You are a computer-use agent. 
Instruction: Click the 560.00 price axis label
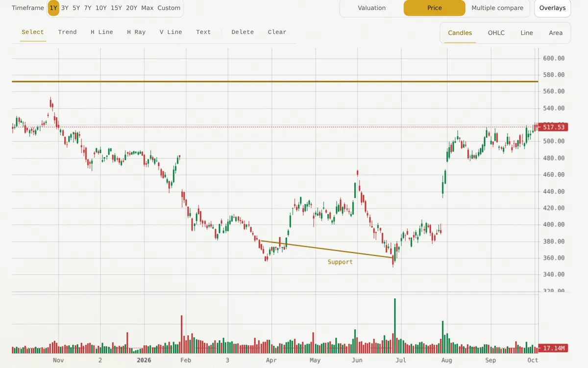pos(554,91)
